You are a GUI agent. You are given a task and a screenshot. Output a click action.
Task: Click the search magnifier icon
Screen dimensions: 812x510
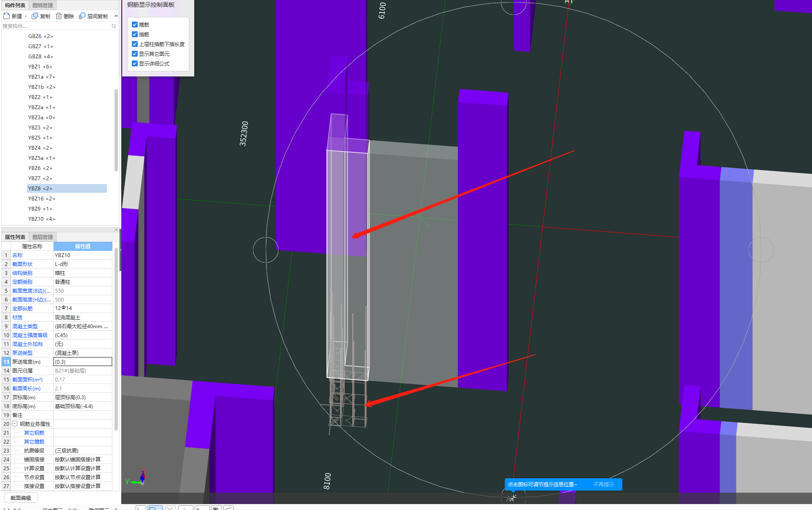tap(114, 26)
